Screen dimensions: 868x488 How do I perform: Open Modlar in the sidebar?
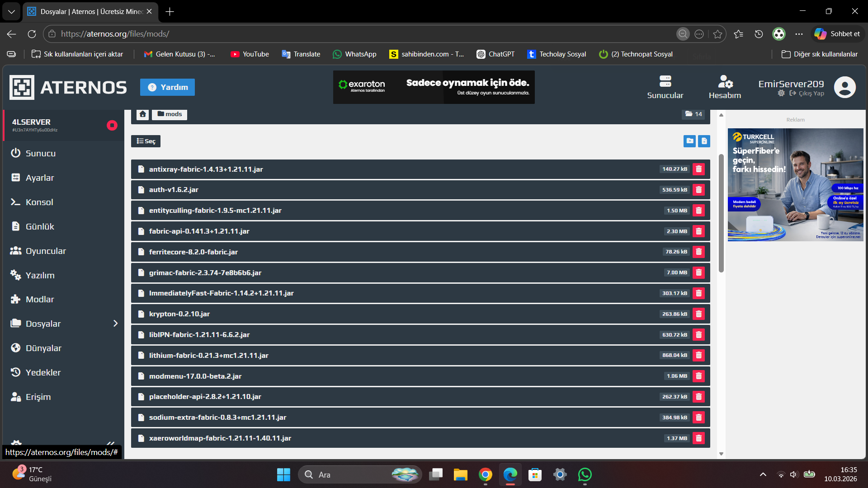point(63,299)
